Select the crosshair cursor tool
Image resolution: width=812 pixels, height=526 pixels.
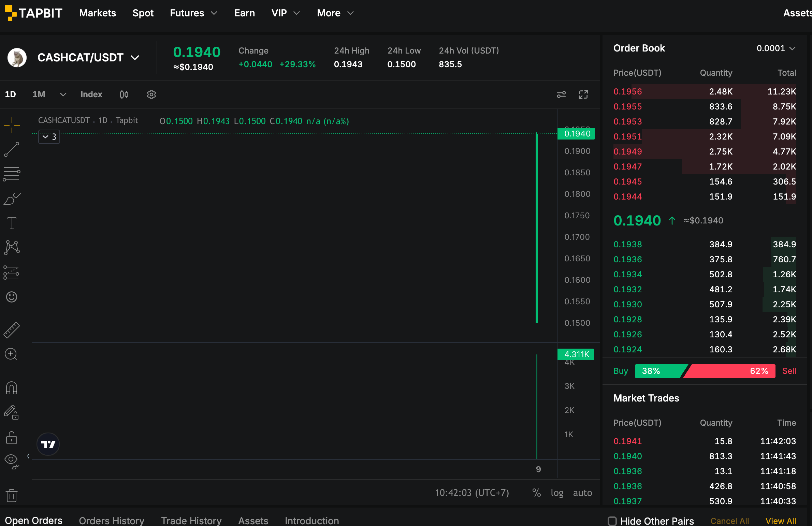pos(12,125)
